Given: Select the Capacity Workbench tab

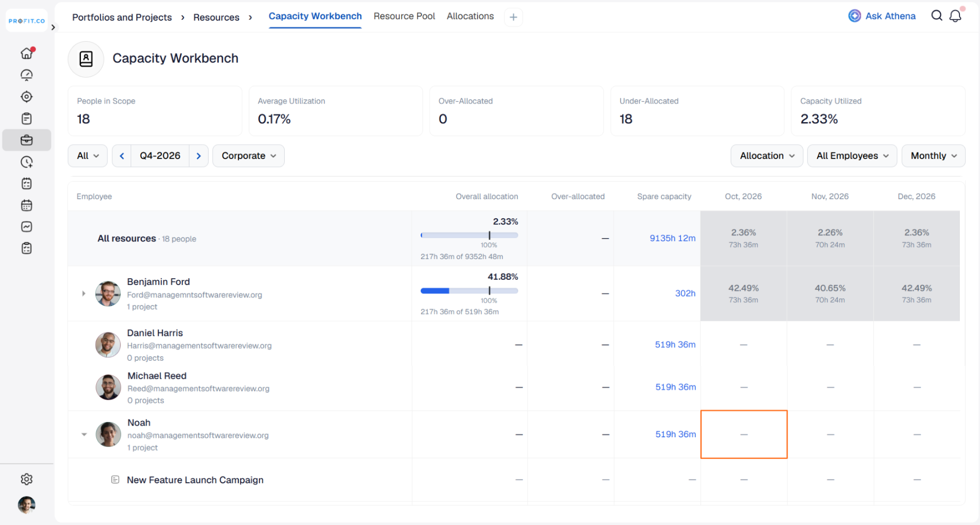Looking at the screenshot, I should (315, 16).
